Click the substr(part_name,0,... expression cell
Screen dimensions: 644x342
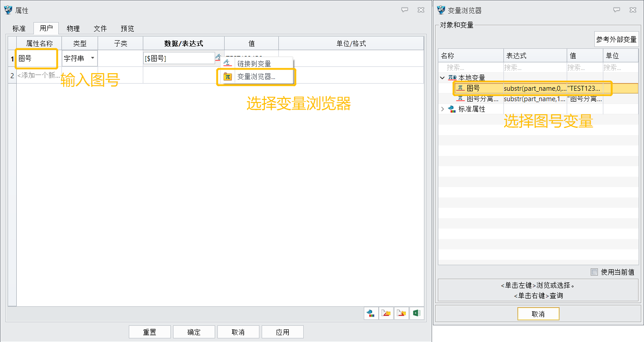coord(536,88)
